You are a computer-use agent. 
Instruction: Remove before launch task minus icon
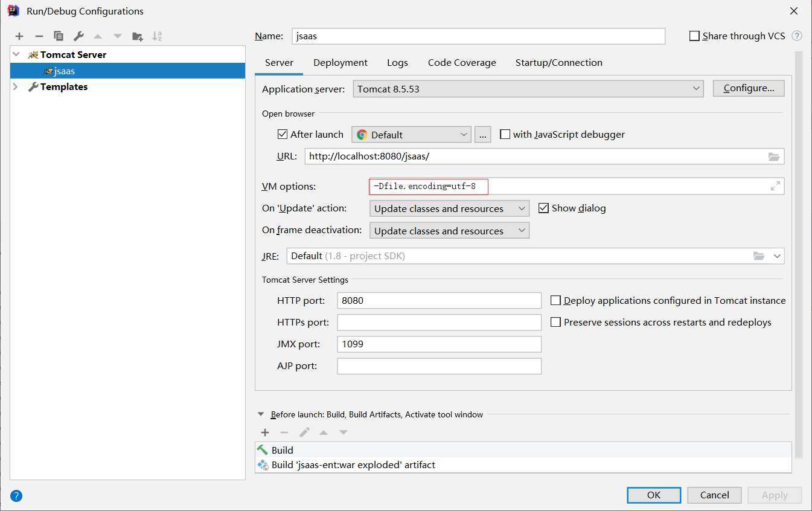pos(284,432)
